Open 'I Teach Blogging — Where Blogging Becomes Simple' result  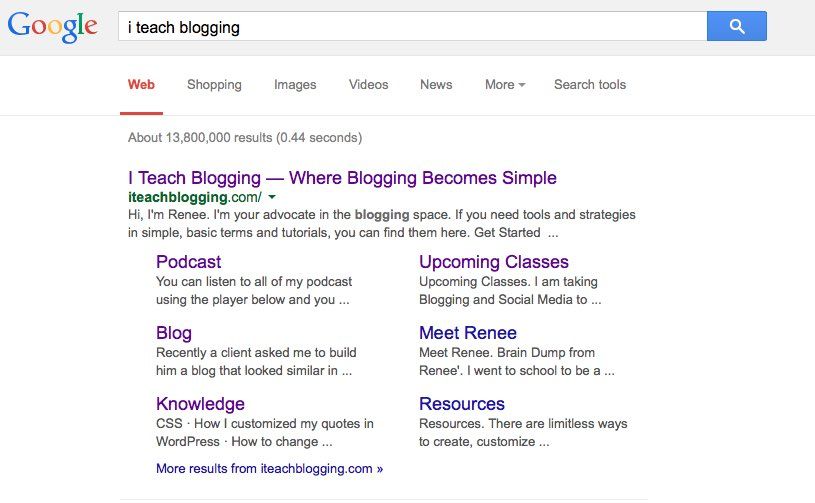point(342,178)
